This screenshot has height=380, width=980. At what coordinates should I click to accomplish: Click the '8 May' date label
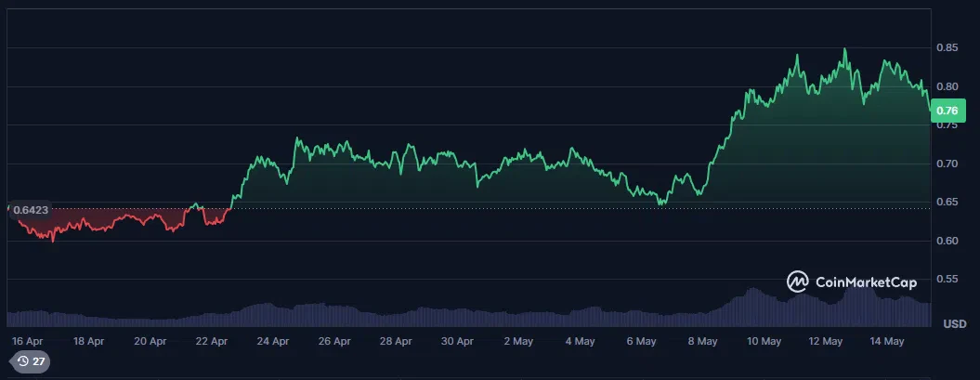(702, 341)
